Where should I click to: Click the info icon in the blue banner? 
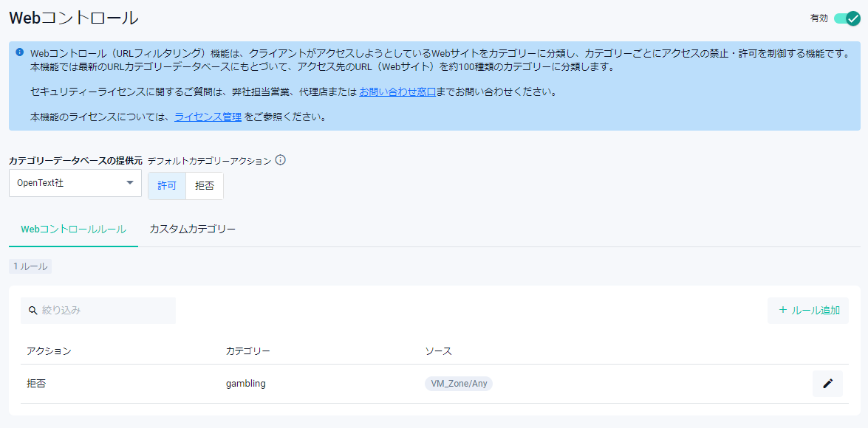[20, 52]
